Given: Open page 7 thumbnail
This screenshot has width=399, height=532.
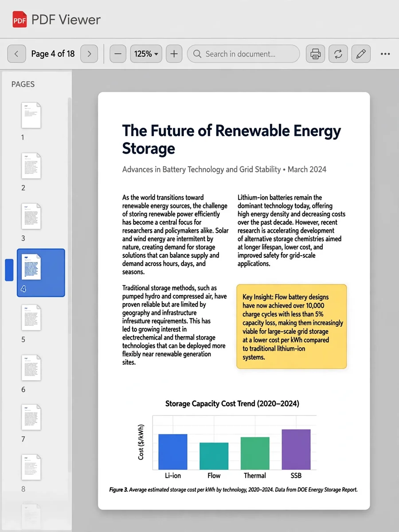Looking at the screenshot, I should 31,417.
